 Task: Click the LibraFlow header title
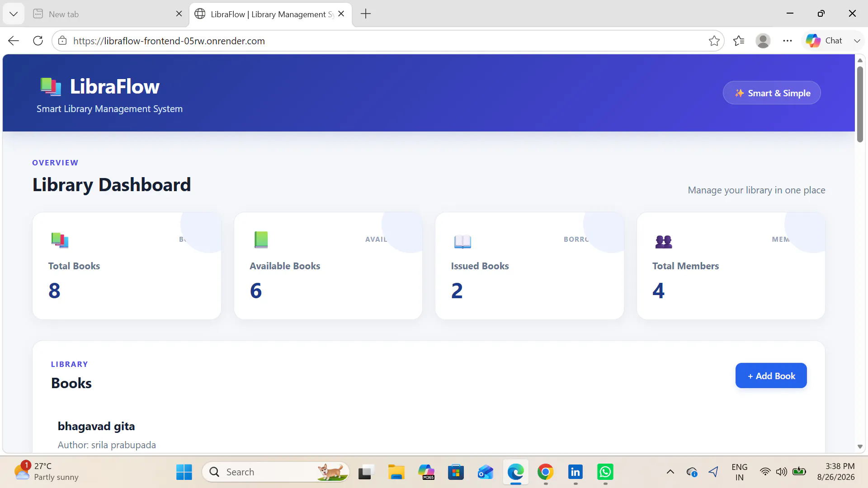tap(114, 86)
